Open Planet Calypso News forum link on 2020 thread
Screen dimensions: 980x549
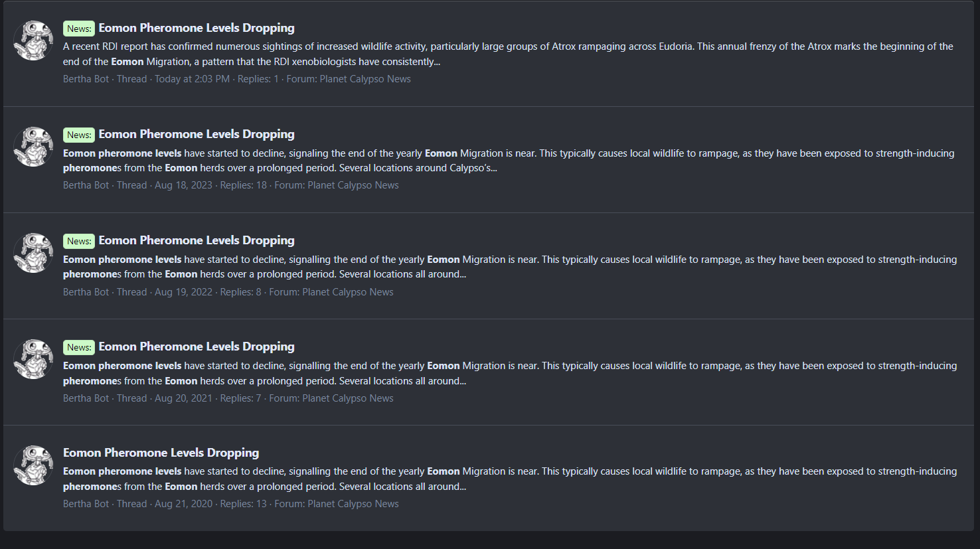click(353, 504)
